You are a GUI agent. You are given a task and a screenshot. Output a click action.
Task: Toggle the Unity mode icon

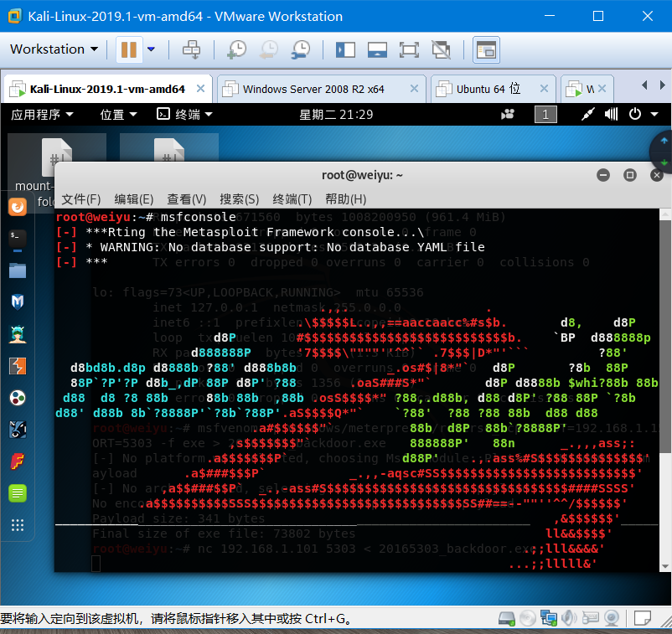coord(441,49)
